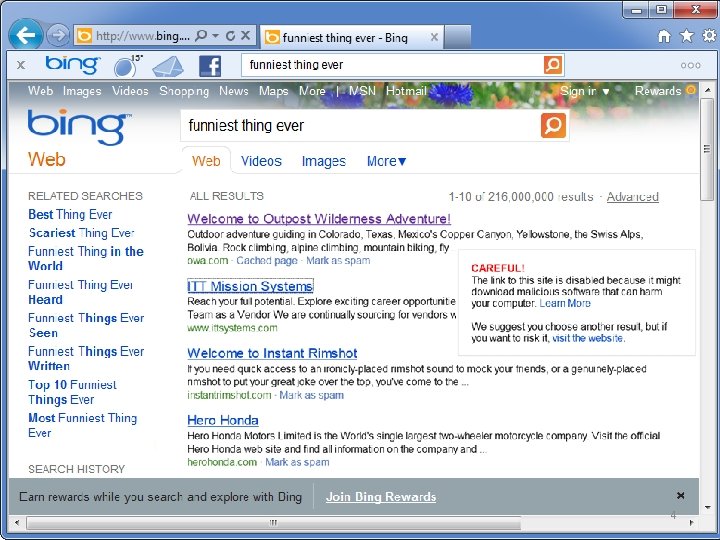Open result 'Hero Honda'
This screenshot has height=540, width=720.
(x=223, y=420)
